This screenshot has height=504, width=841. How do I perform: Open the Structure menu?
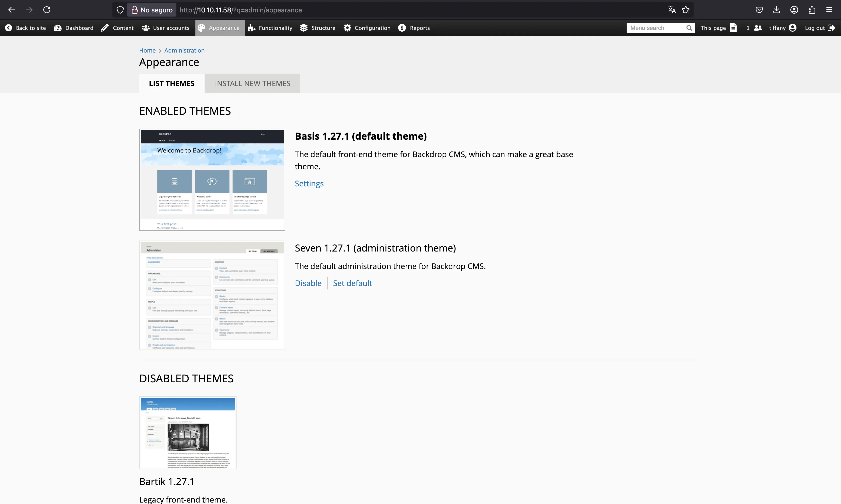click(x=317, y=28)
